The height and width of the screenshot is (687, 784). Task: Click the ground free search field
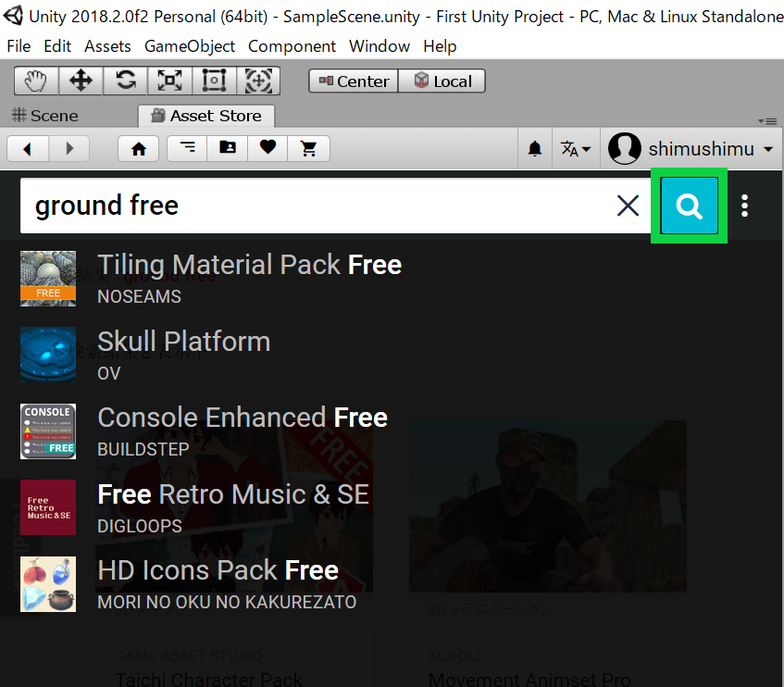(315, 206)
